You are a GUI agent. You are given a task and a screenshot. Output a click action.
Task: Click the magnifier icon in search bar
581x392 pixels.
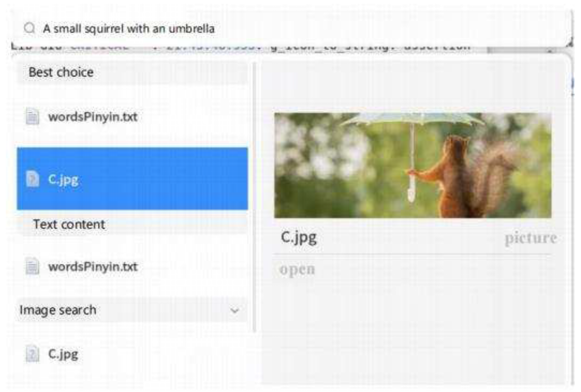[30, 29]
